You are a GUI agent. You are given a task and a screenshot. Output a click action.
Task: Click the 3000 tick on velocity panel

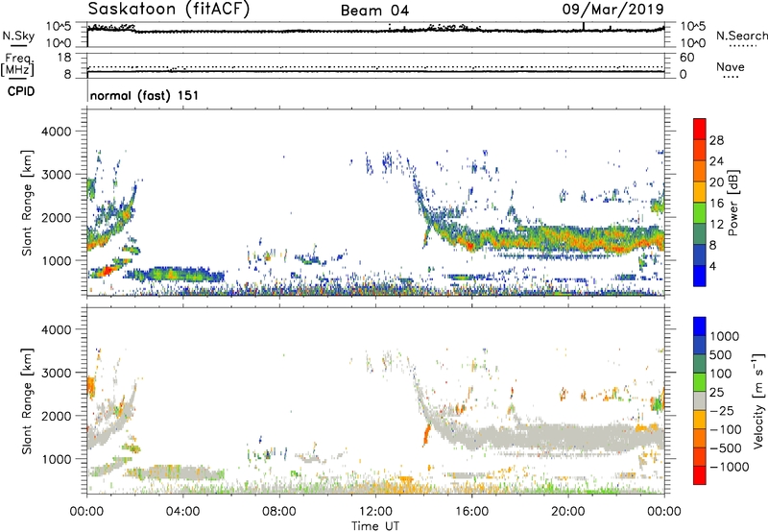click(x=57, y=373)
